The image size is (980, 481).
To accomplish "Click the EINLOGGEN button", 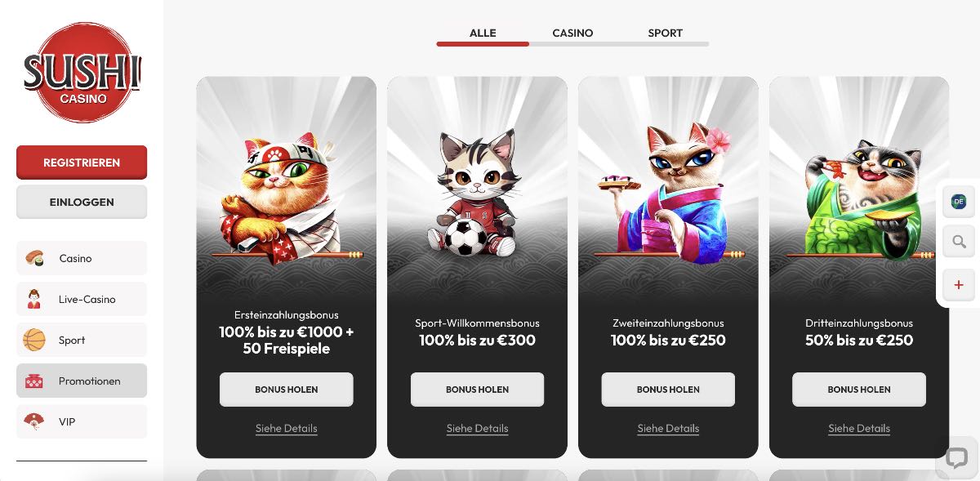I will [x=82, y=202].
